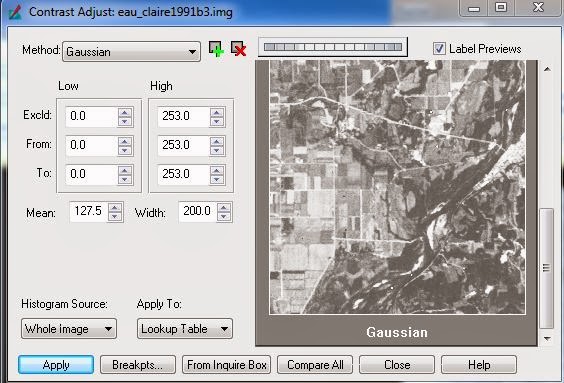
Task: Increase To Low with up arrow
Action: [125, 170]
